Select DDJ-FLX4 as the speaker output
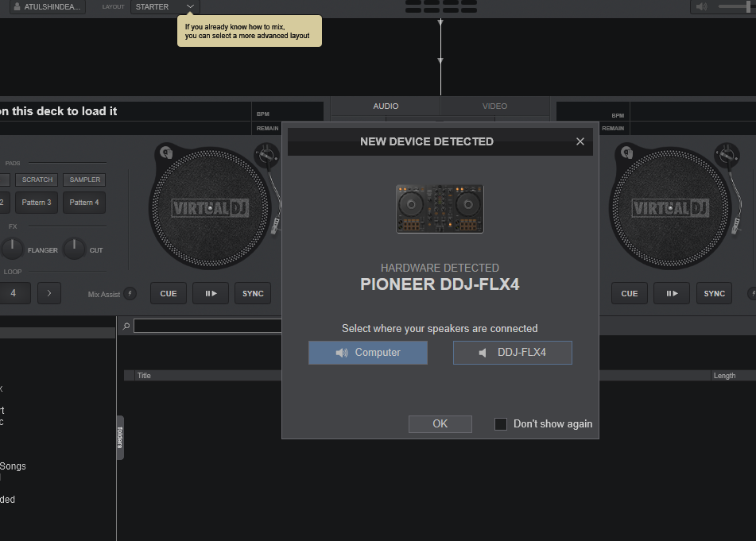Viewport: 756px width, 541px height. coord(512,353)
